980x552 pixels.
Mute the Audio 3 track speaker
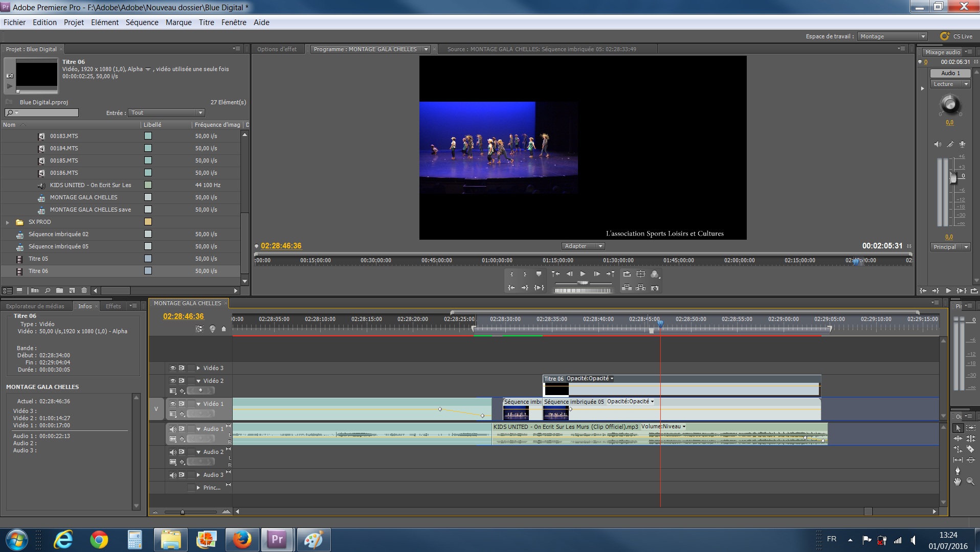pos(173,475)
